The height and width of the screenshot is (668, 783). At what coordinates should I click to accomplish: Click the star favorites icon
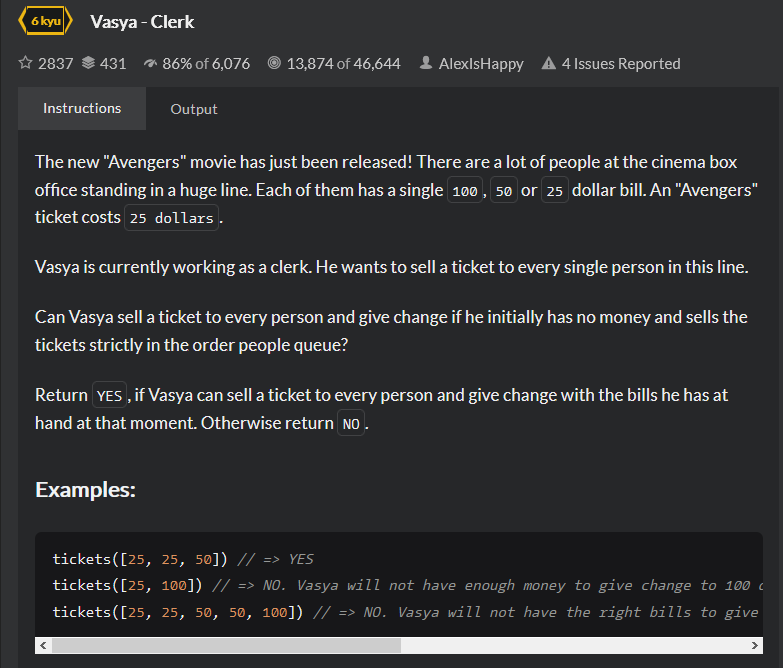[25, 63]
